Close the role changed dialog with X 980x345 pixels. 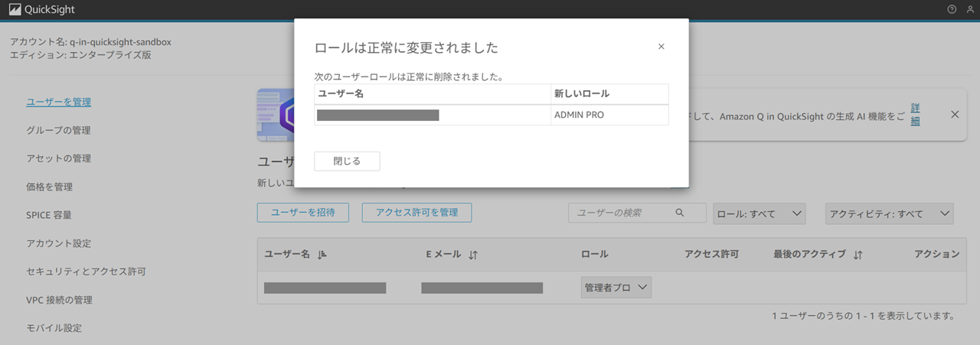pyautogui.click(x=661, y=47)
